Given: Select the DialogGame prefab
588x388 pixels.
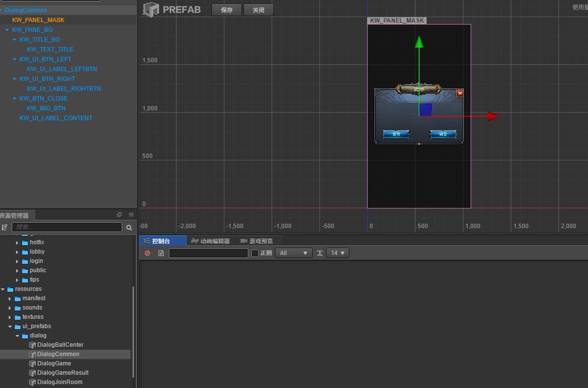Looking at the screenshot, I should [x=54, y=363].
